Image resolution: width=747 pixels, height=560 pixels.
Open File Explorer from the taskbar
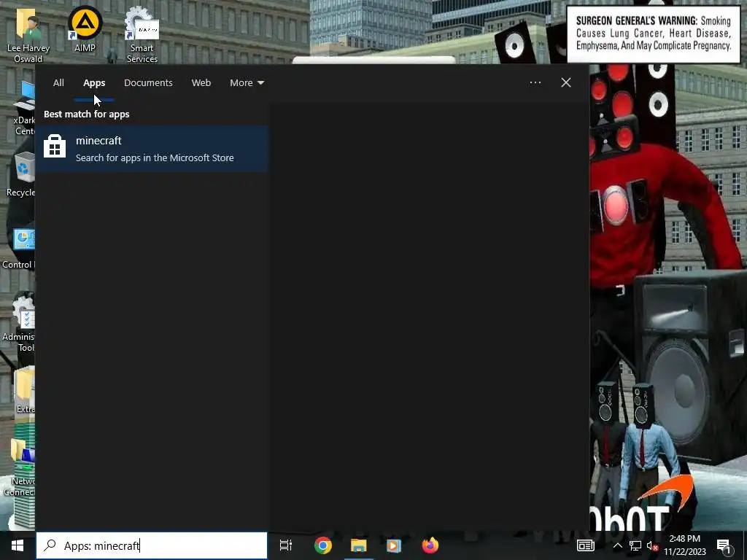[x=359, y=545]
